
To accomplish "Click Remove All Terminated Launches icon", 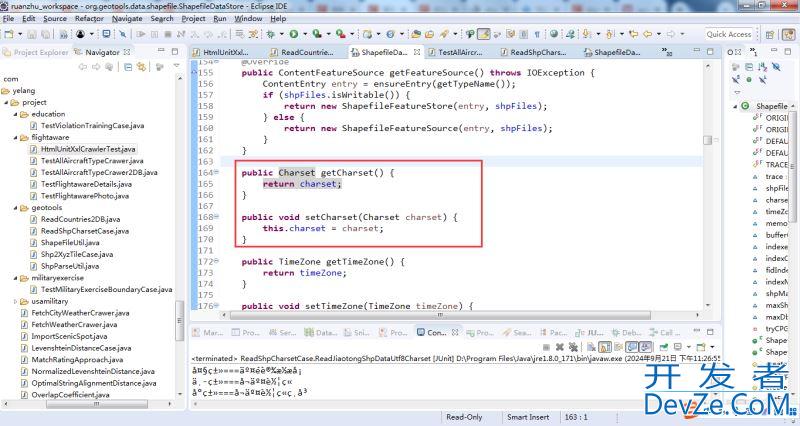I will [573, 347].
